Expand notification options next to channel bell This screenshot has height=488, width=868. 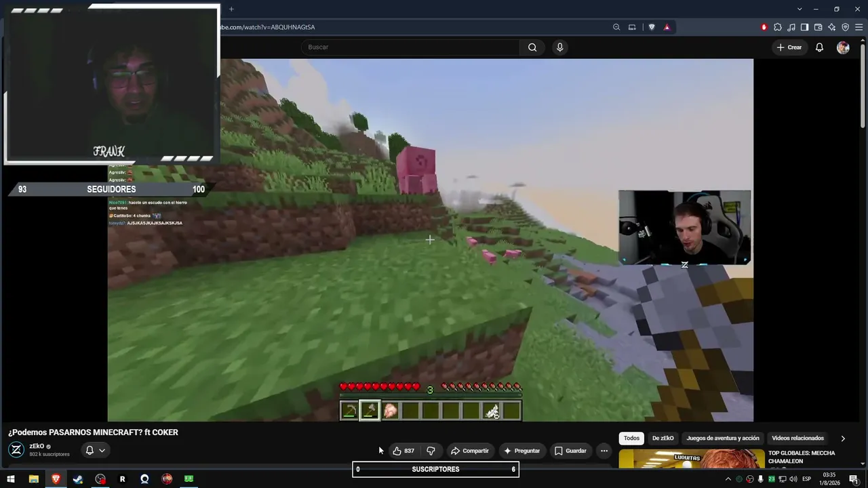(102, 450)
